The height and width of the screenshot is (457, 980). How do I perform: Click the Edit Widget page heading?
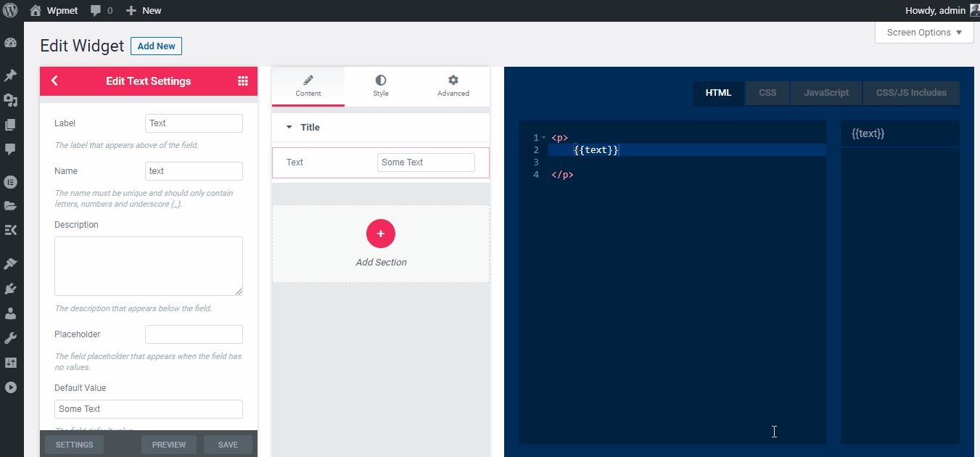(x=82, y=46)
